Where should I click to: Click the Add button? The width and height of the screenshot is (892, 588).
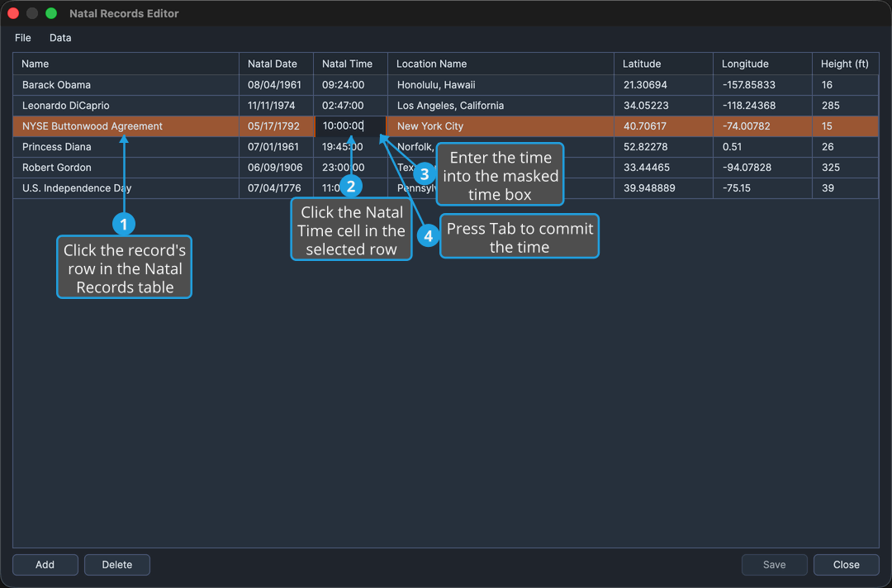(45, 565)
